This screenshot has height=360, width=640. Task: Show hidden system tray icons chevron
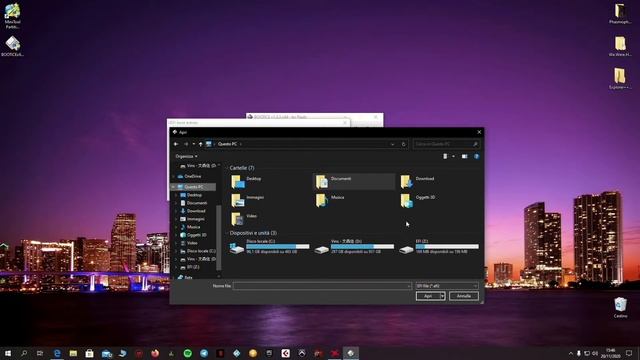[571, 353]
